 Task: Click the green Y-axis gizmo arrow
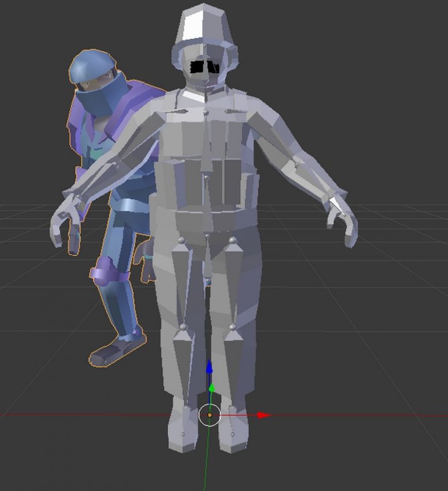212,388
